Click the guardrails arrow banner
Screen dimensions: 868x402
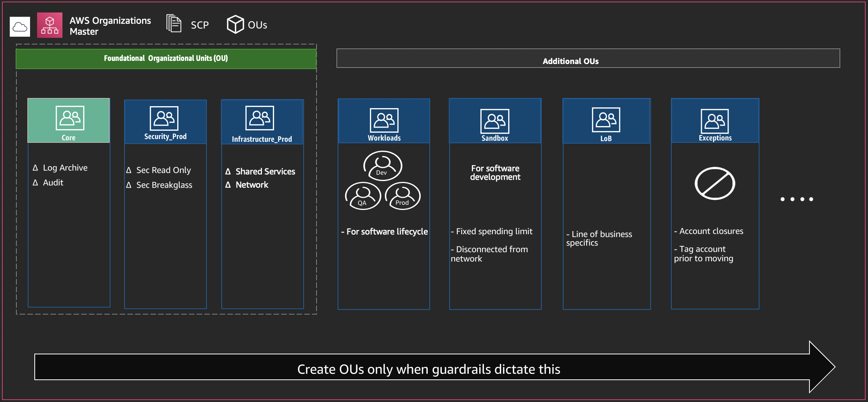click(x=434, y=367)
